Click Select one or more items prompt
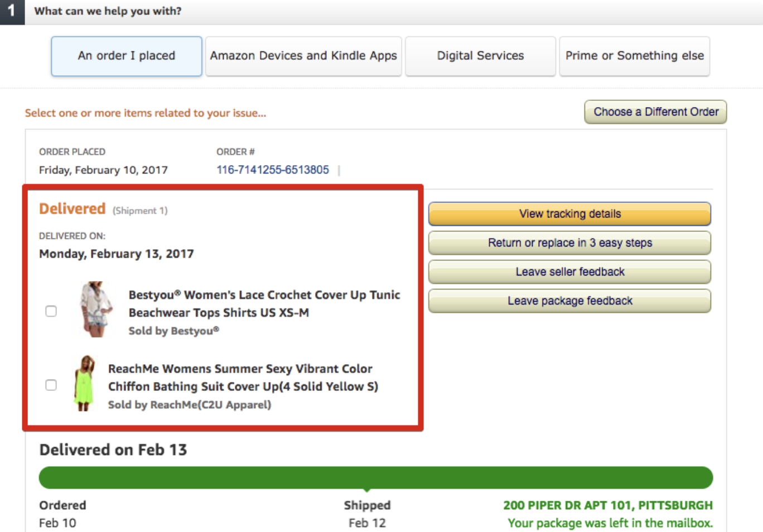The image size is (763, 532). pyautogui.click(x=146, y=113)
